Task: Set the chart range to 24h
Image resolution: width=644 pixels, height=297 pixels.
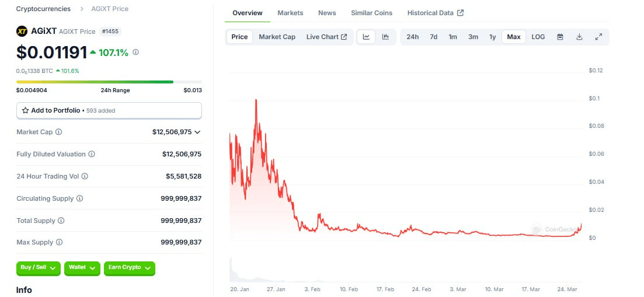Action: 413,37
